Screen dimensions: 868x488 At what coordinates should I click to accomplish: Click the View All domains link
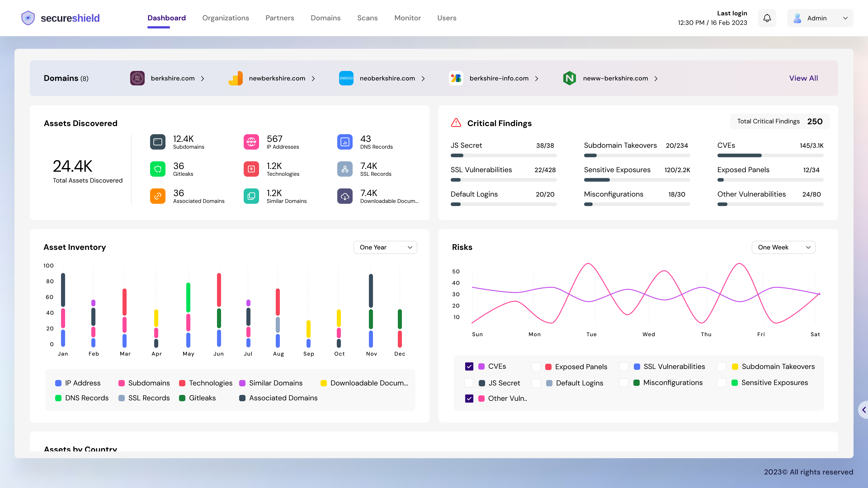803,78
